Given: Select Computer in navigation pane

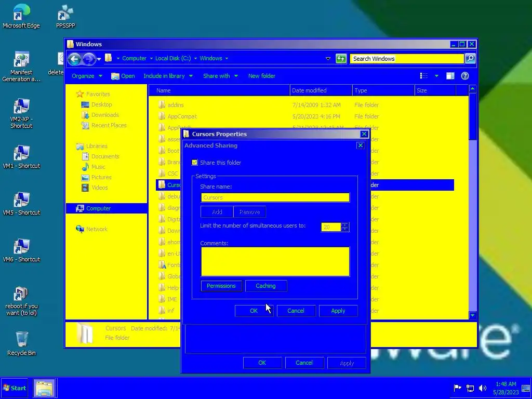Looking at the screenshot, I should [107, 208].
